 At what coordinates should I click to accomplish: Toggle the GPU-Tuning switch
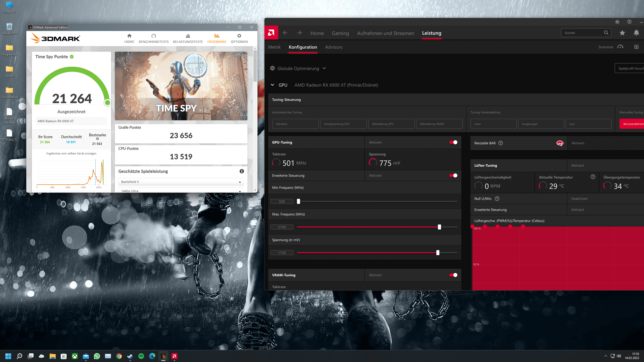point(453,142)
